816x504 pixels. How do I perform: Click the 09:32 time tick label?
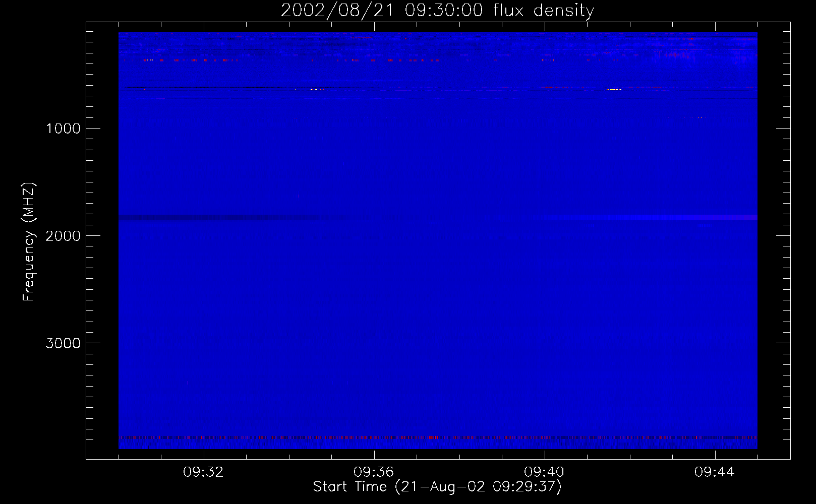tap(203, 472)
